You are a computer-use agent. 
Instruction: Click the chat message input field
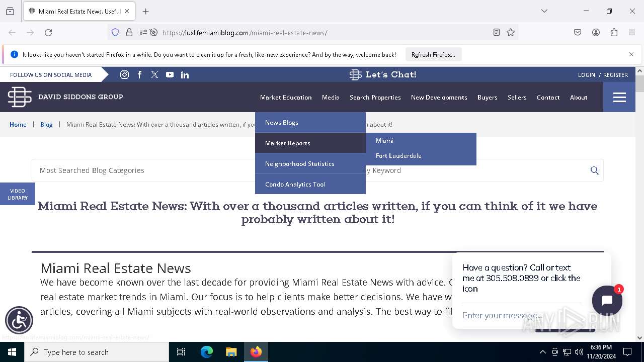[x=522, y=315]
